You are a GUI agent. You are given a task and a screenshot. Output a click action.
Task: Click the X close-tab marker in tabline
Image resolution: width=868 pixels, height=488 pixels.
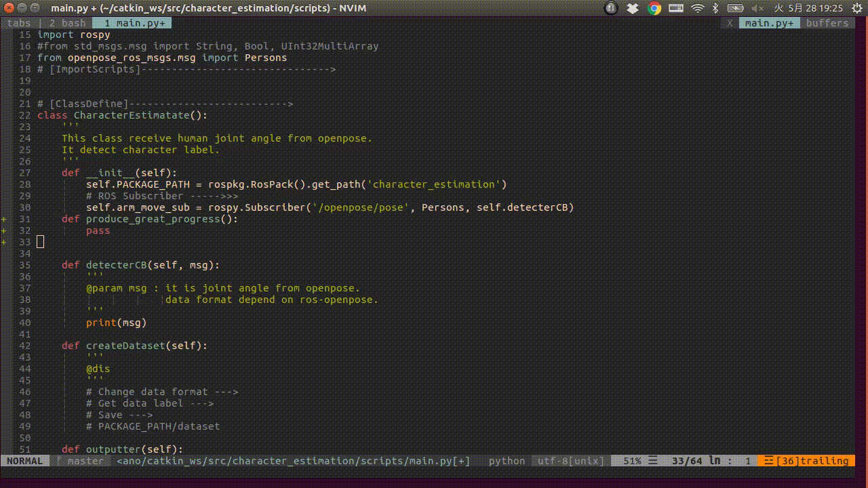[x=730, y=23]
